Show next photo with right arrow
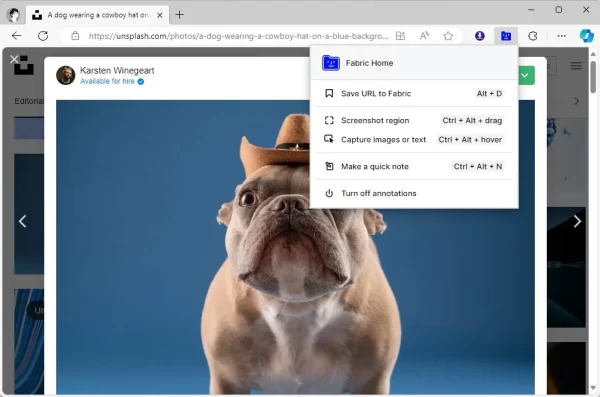Screen dimensions: 600x397 pos(577,221)
